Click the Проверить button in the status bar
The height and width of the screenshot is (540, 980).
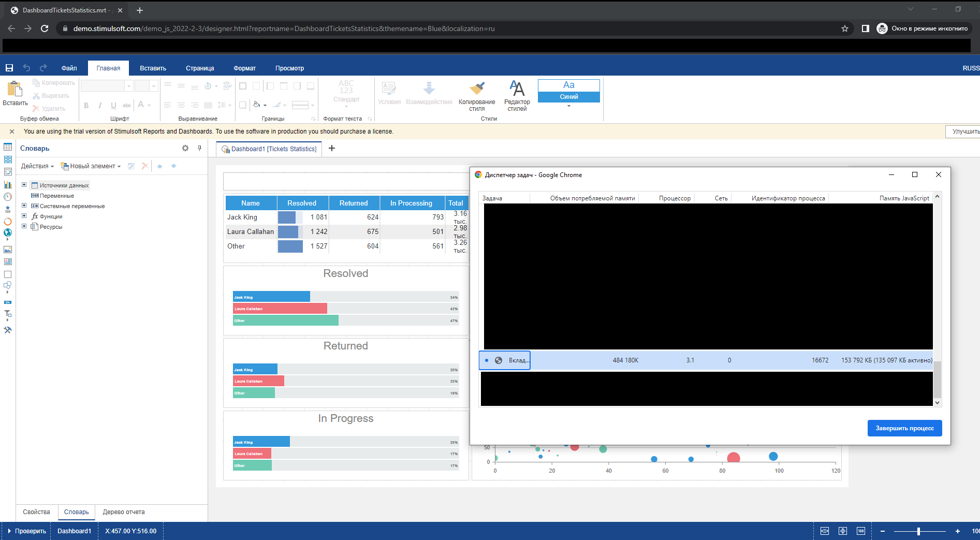tap(26, 531)
